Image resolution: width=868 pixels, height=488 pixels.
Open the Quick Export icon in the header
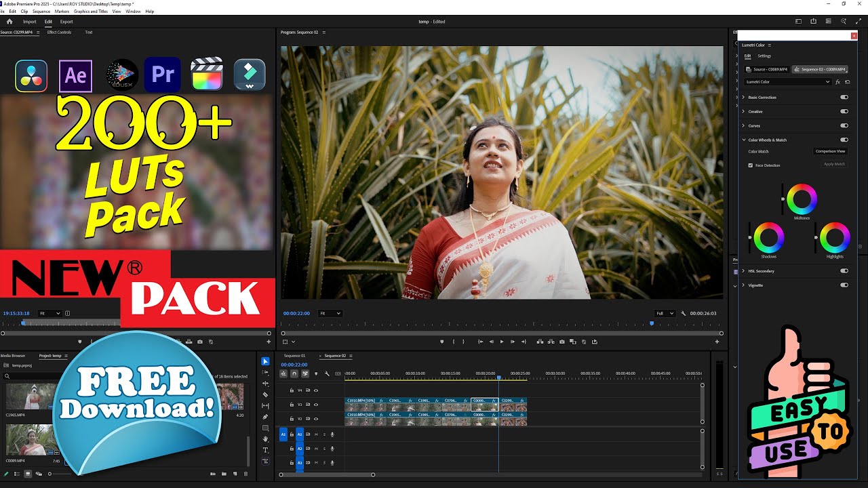coord(813,22)
